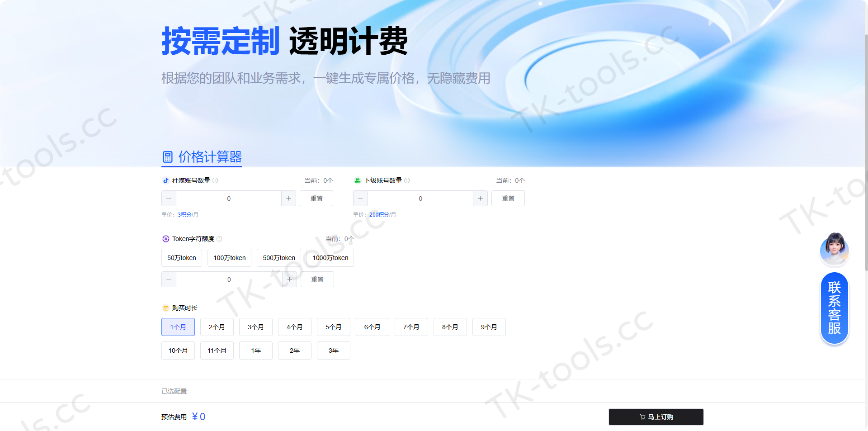Choose 8个月 purchase duration
The image size is (868, 431).
point(450,327)
